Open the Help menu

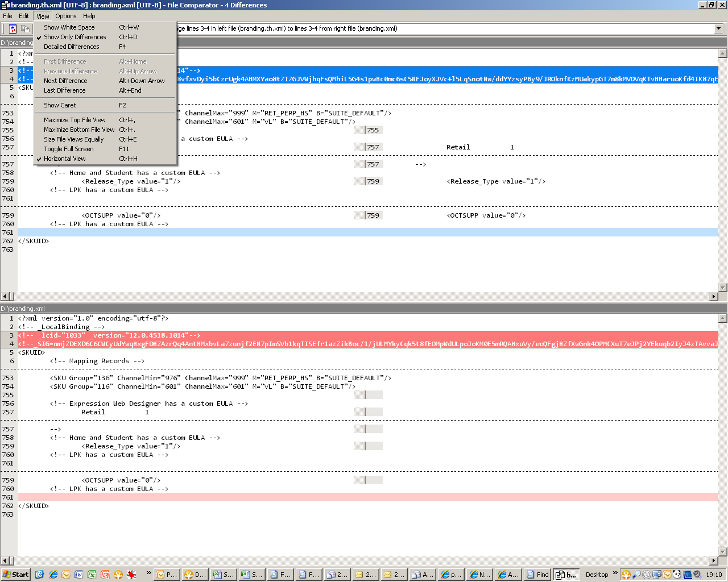(89, 16)
